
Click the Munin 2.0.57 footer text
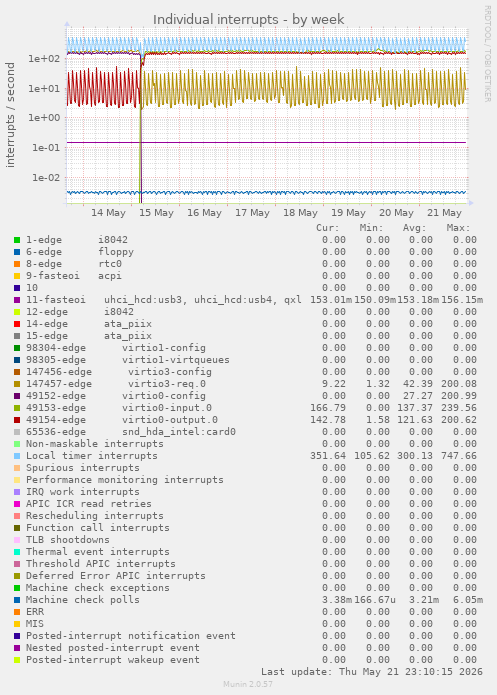(248, 684)
